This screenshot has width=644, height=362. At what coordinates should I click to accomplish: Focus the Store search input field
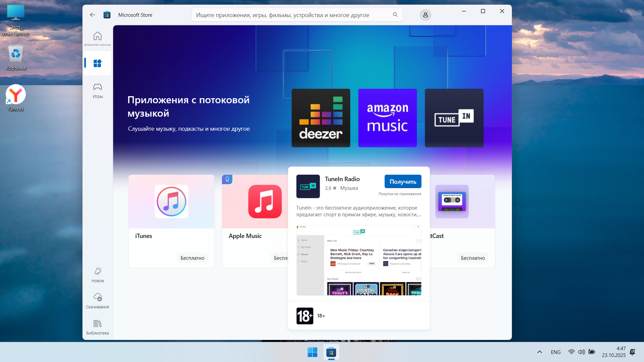point(292,15)
